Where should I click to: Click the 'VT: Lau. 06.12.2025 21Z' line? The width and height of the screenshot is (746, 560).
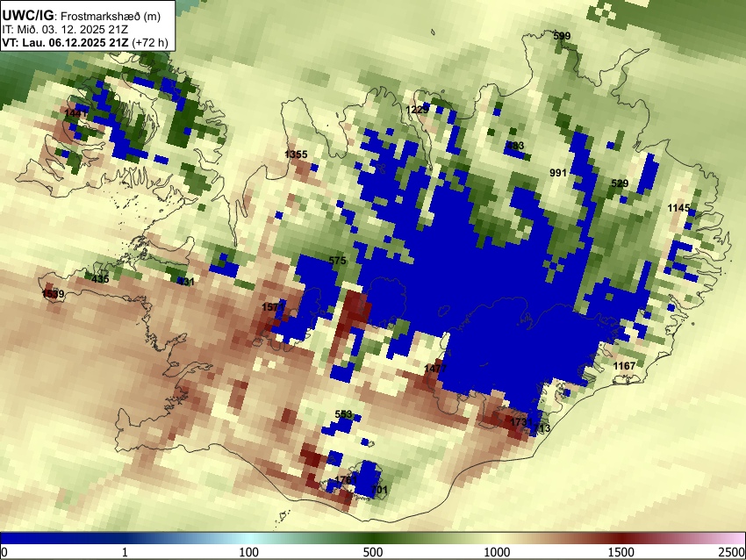pos(65,42)
